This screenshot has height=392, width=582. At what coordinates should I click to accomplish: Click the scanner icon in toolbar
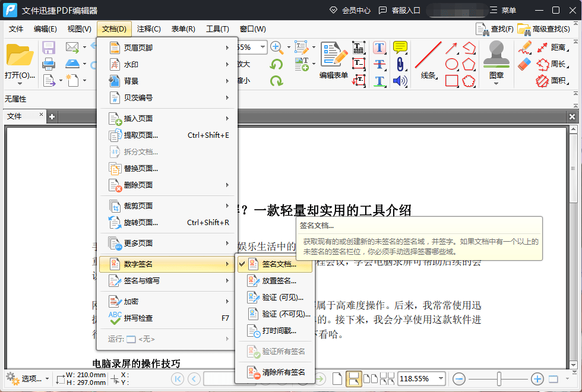(72, 64)
